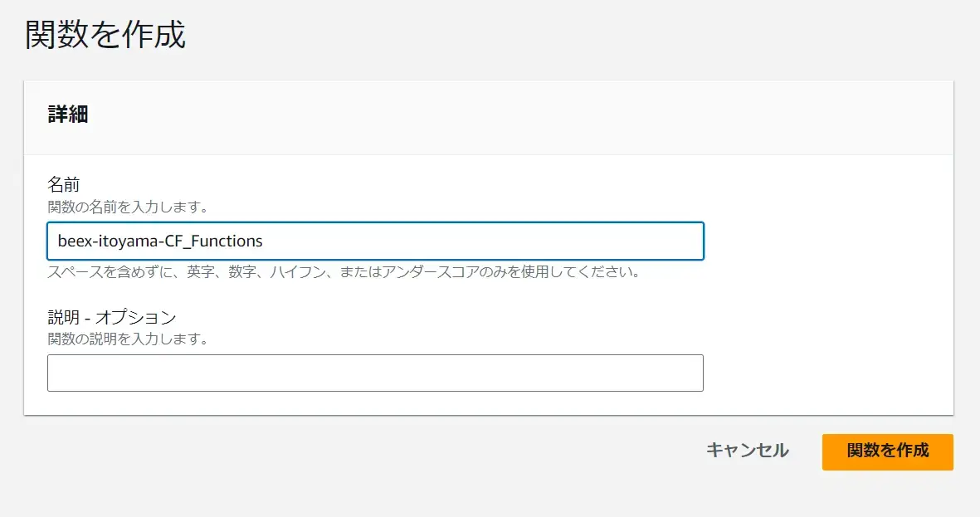The width and height of the screenshot is (980, 517).
Task: Click the 説明 - オプション label
Action: (x=112, y=317)
